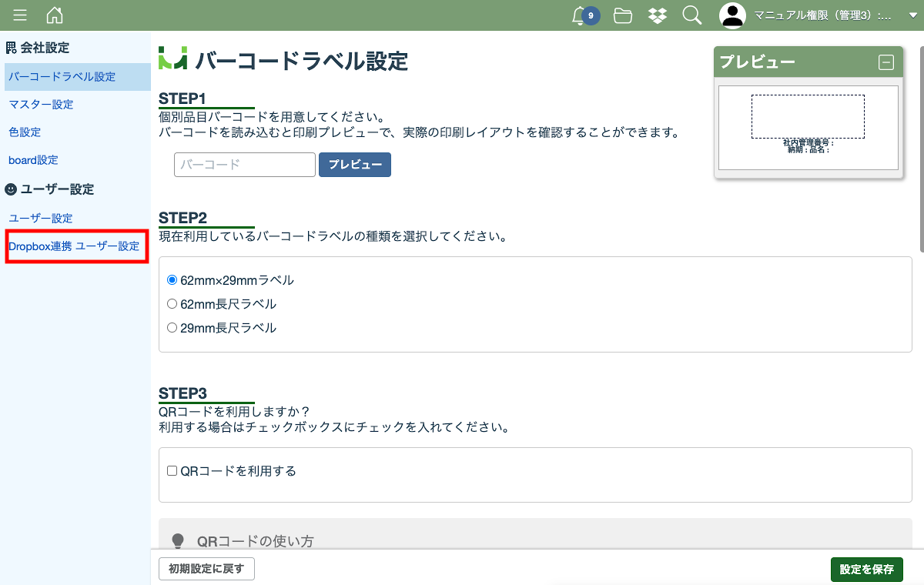
Task: Click the Dropbox icon in header
Action: [x=658, y=15]
